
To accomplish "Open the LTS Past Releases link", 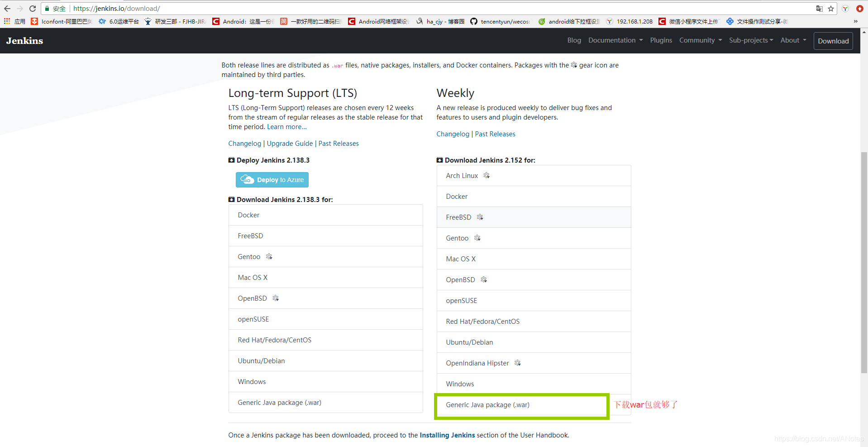I will pos(339,144).
